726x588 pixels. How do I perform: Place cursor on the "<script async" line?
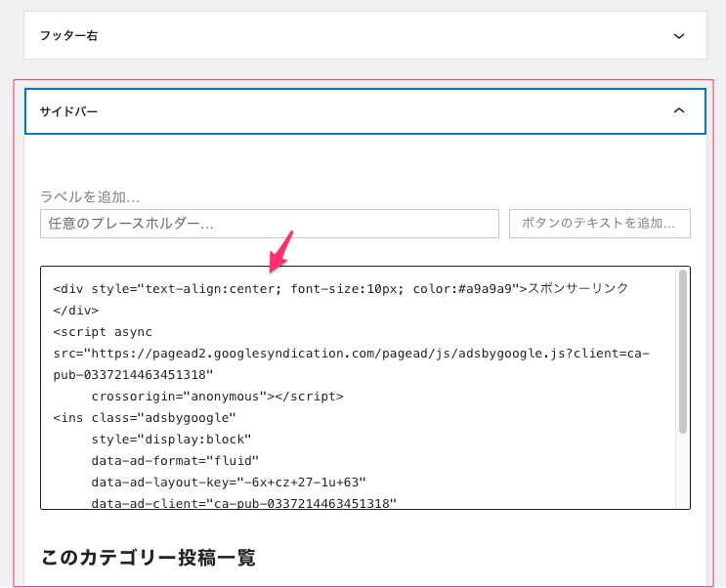point(103,332)
